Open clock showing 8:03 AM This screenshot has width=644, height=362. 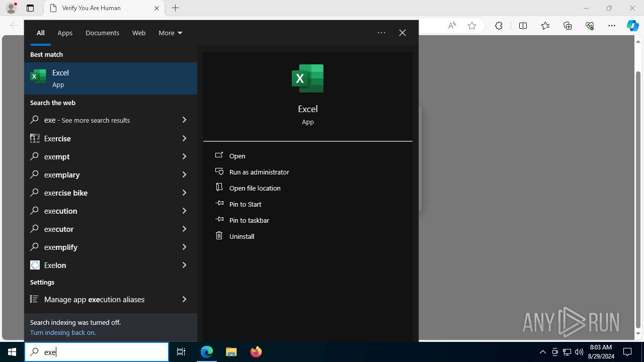[x=601, y=352]
